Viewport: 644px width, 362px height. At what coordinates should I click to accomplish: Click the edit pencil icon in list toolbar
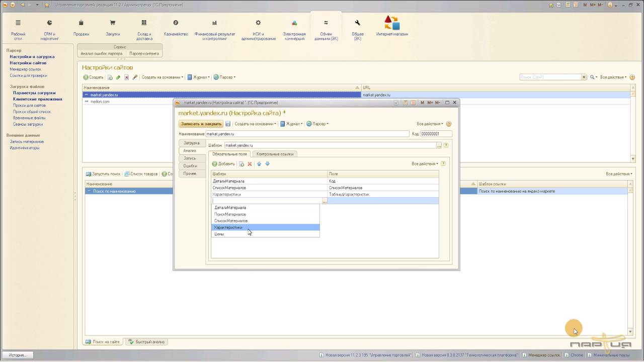[x=118, y=77]
